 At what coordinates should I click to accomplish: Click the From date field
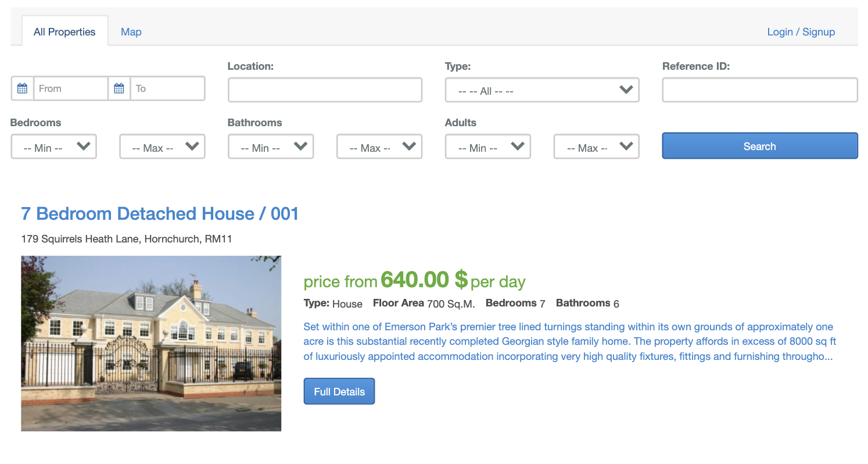coord(71,88)
